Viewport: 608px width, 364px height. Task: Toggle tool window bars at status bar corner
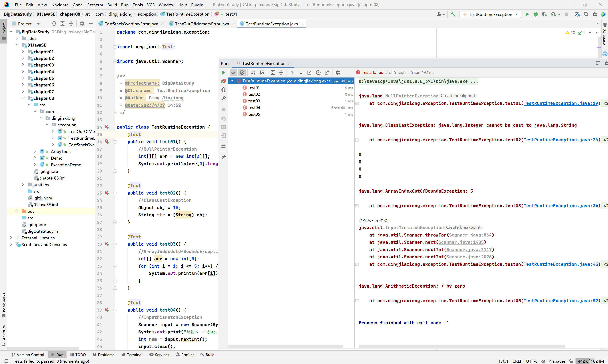(x=6, y=361)
